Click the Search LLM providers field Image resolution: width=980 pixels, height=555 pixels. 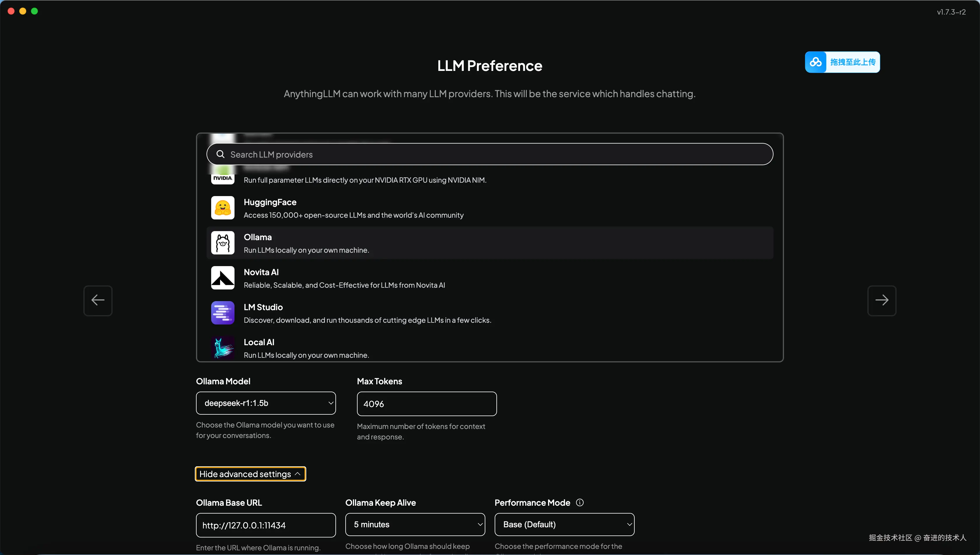tap(495, 154)
